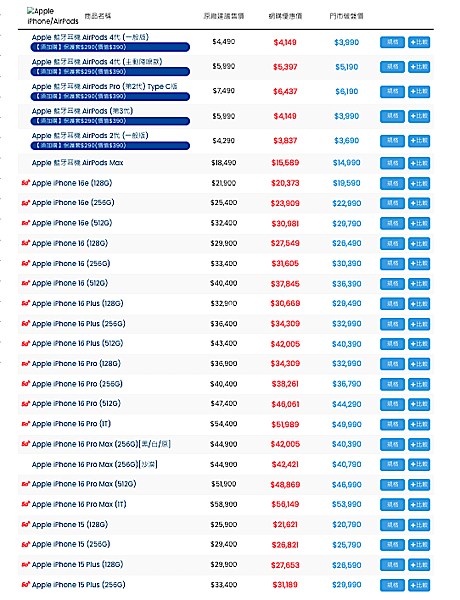Open specs button for iPhone 15 Plus (256G)

[392, 585]
